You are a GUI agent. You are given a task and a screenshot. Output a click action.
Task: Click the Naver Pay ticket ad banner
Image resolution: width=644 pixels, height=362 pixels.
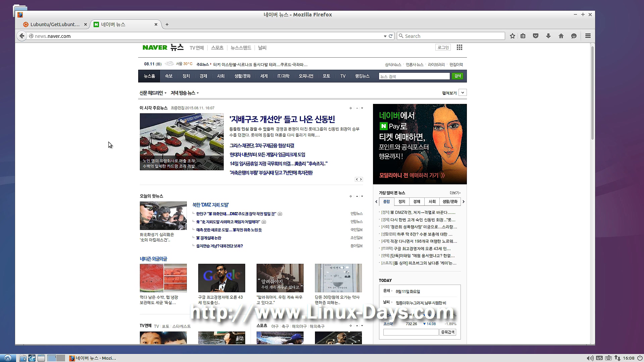point(420,144)
